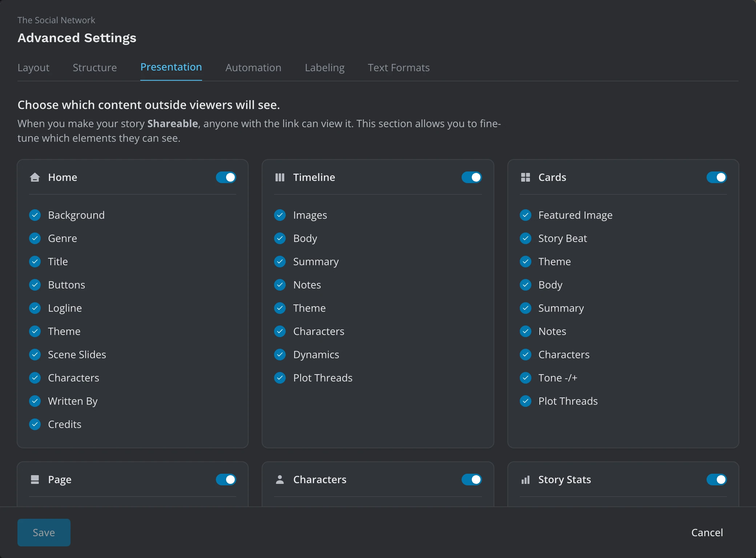The height and width of the screenshot is (558, 756).
Task: Click the Characters person icon
Action: [280, 480]
